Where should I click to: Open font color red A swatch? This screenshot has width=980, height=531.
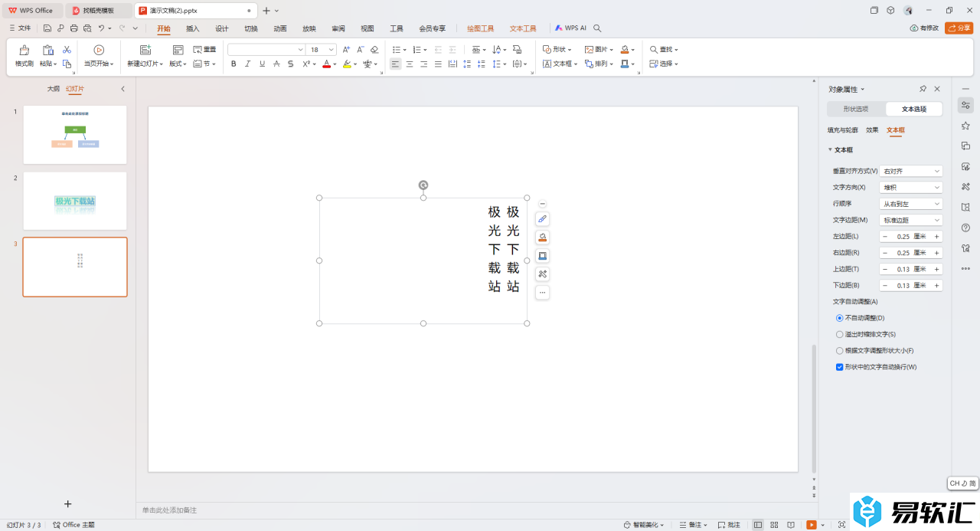click(326, 64)
